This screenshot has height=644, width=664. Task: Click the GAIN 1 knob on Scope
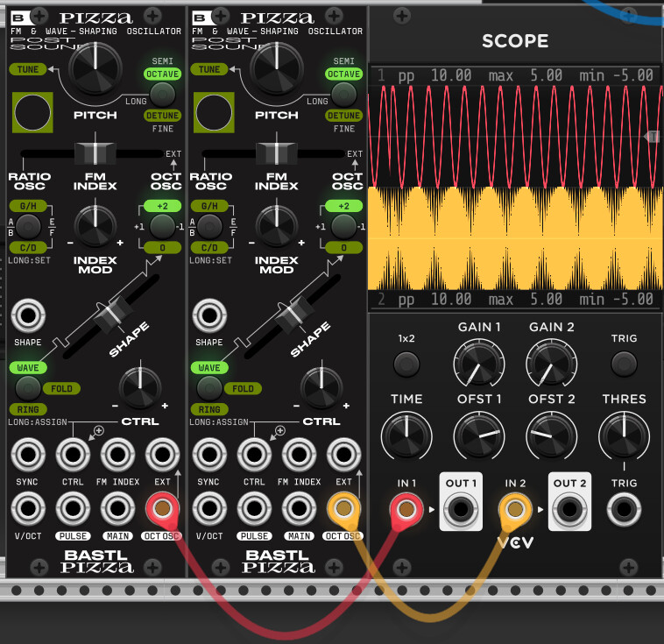point(479,364)
